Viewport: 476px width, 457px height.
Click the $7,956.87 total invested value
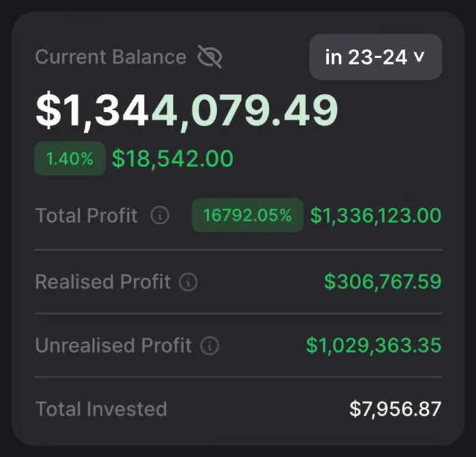(395, 409)
